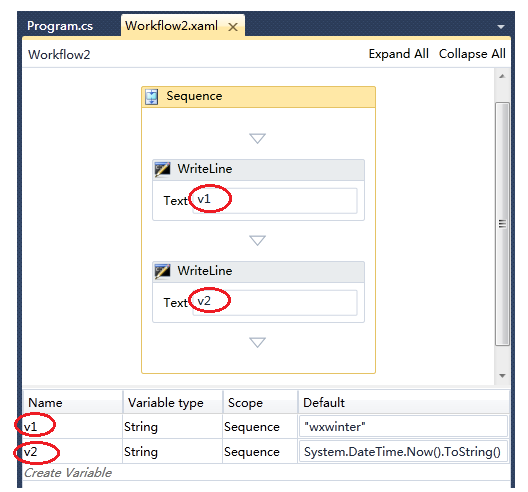
Task: Open the Sequence scope cell for v2
Action: 260,452
